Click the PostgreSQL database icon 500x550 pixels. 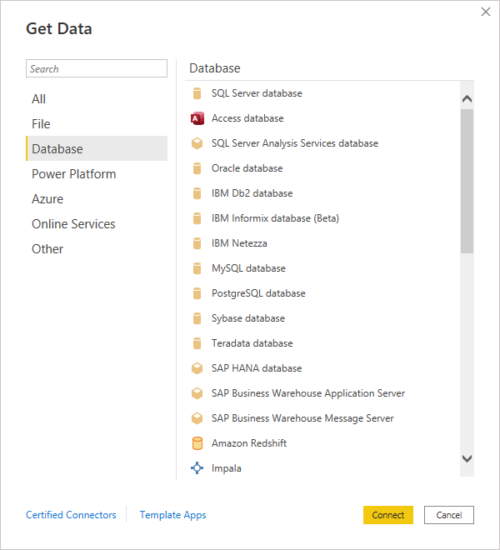point(197,293)
